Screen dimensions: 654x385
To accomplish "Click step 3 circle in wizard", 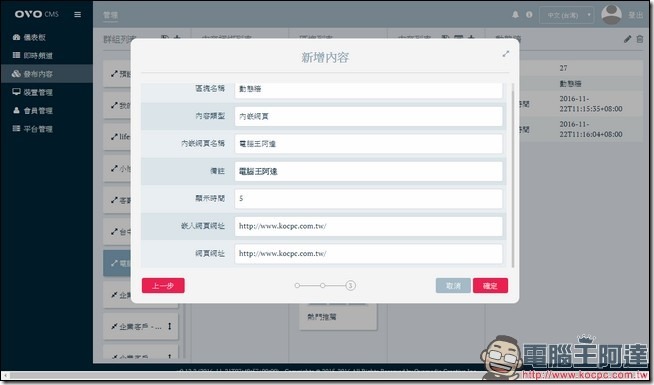I will [350, 286].
